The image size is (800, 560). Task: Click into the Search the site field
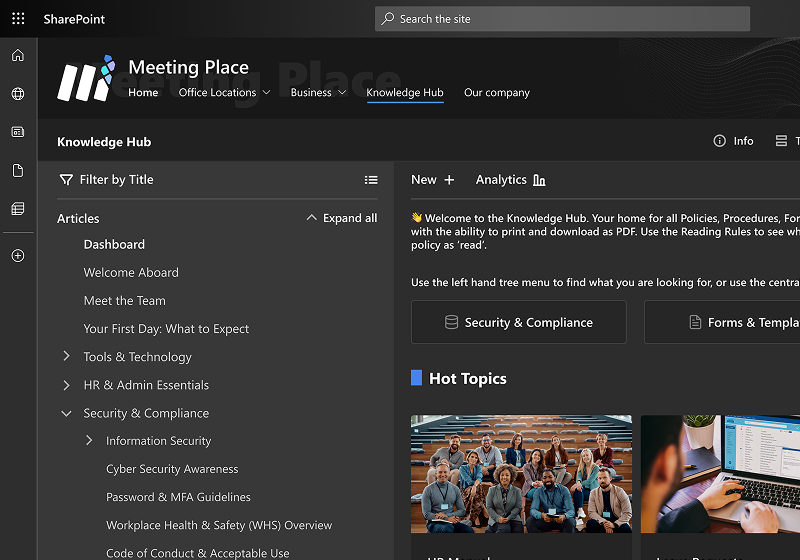click(562, 19)
